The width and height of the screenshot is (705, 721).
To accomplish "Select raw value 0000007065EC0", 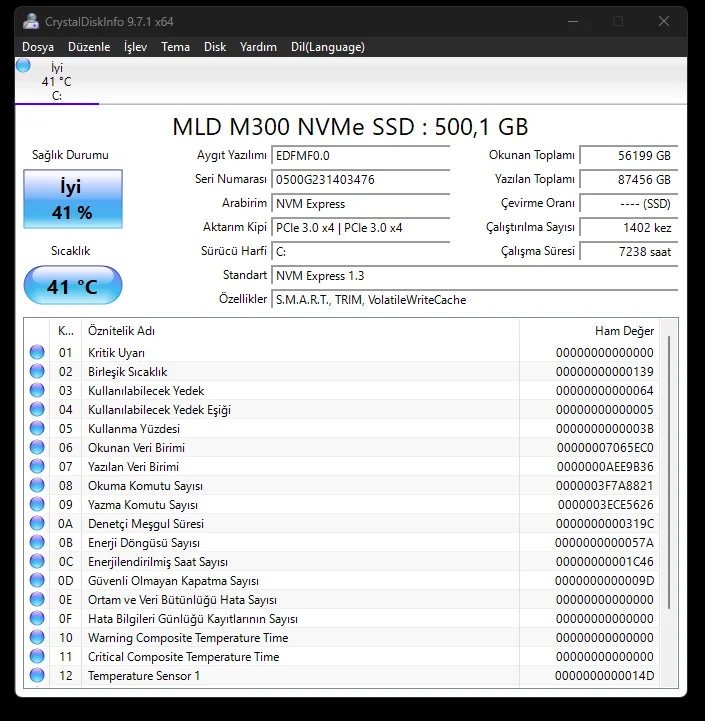I will point(605,447).
